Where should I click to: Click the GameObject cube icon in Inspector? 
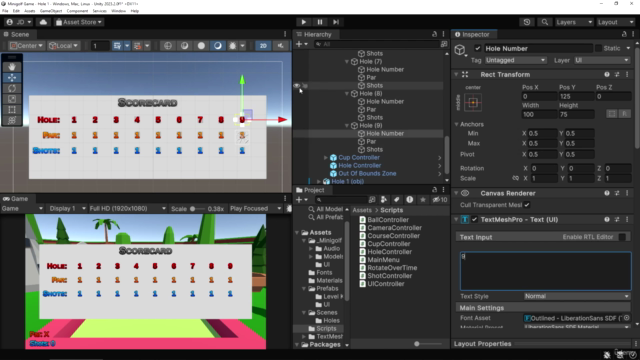460,50
